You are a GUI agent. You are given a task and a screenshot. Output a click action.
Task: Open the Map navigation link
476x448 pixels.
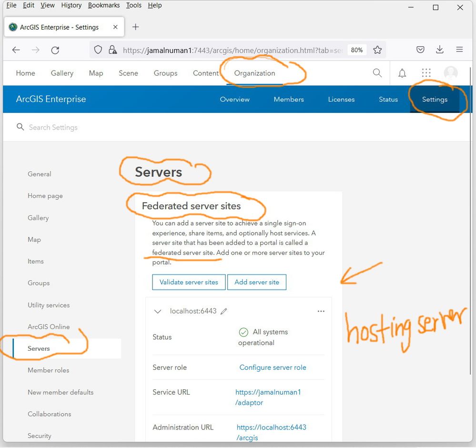(x=96, y=73)
